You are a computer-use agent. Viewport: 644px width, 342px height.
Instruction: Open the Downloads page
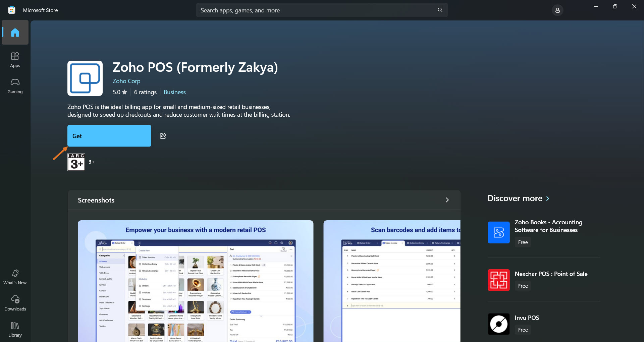(x=15, y=303)
